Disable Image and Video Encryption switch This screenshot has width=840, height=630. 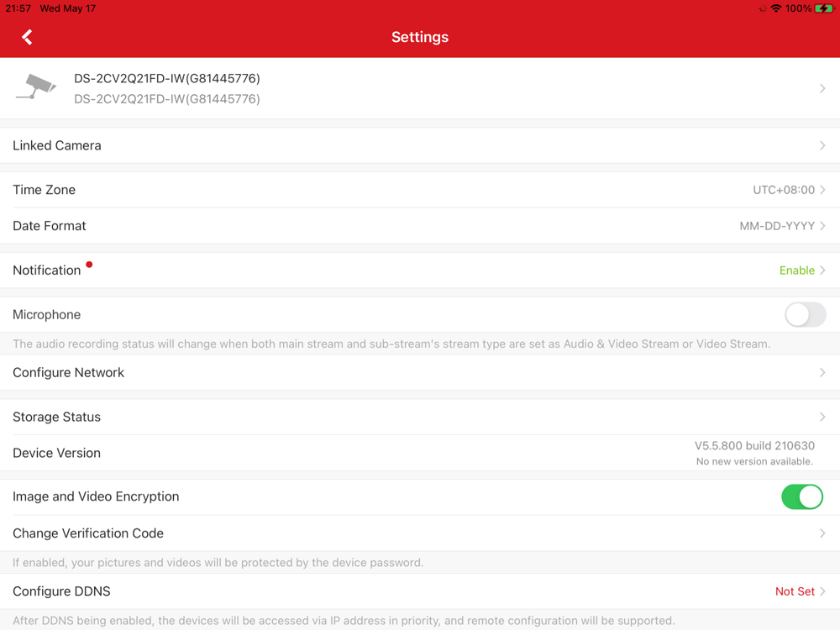tap(802, 496)
